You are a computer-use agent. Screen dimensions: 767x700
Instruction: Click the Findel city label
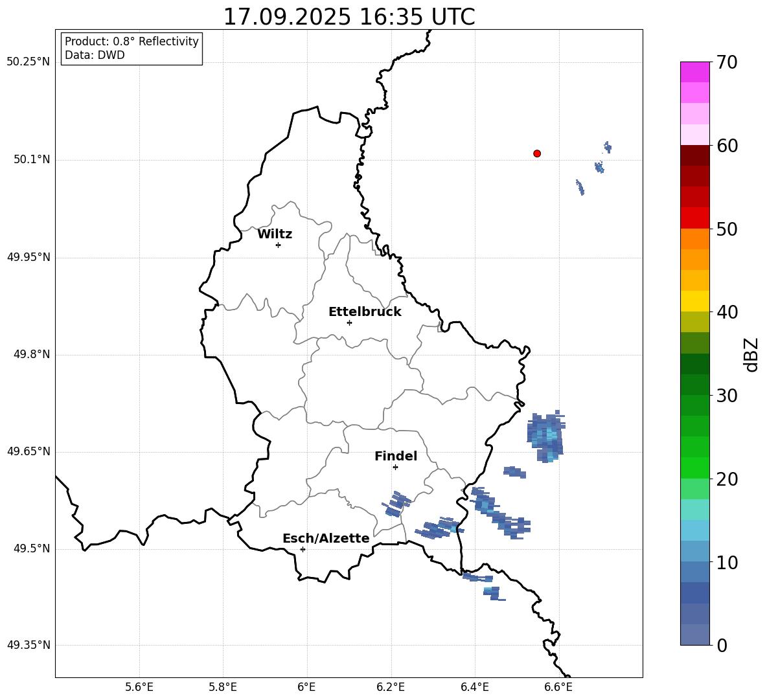click(x=396, y=456)
